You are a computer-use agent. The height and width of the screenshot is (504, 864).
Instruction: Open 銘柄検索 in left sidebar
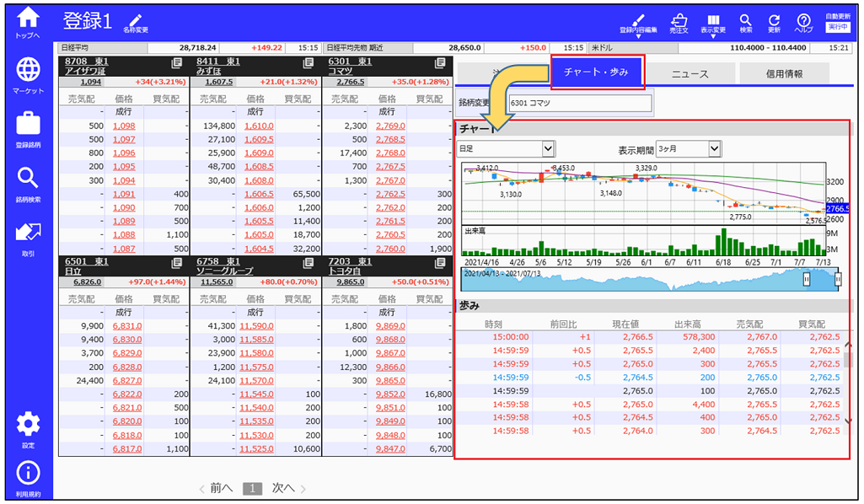(28, 182)
